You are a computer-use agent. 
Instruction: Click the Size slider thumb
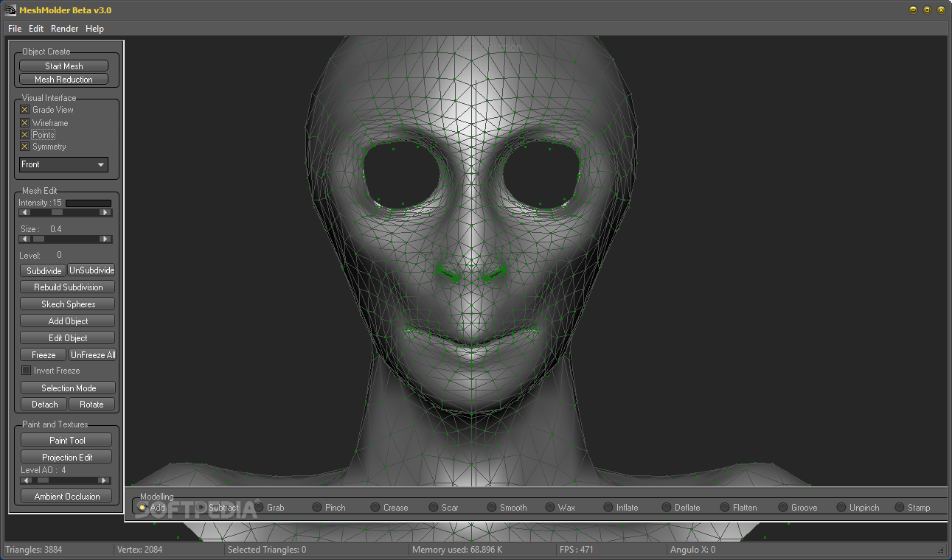pos(38,239)
